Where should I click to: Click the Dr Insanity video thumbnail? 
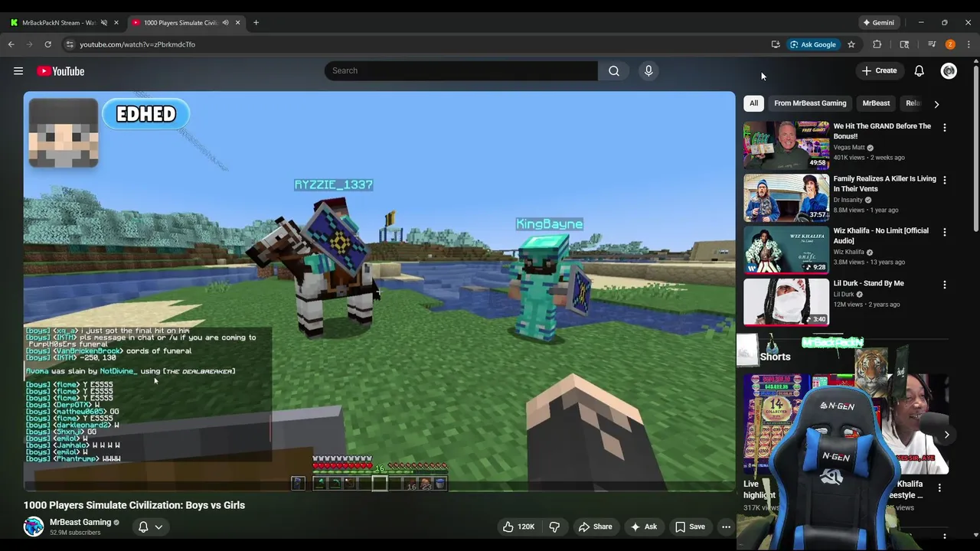tap(786, 197)
